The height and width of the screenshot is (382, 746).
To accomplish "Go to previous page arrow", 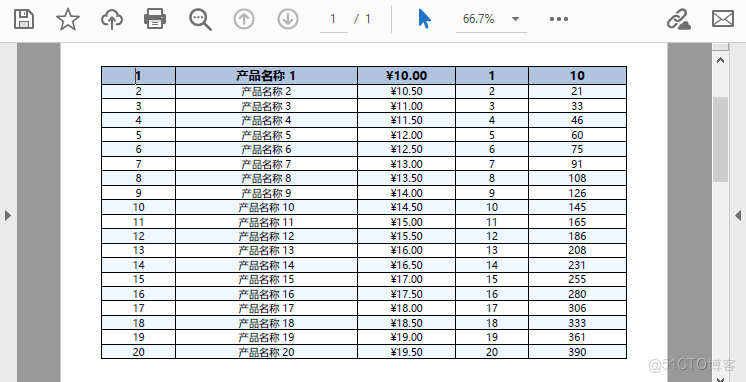I will (x=244, y=20).
